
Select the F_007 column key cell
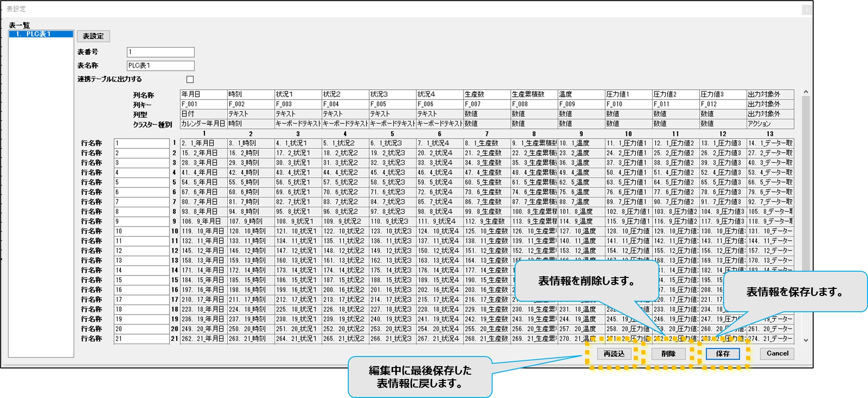click(486, 104)
